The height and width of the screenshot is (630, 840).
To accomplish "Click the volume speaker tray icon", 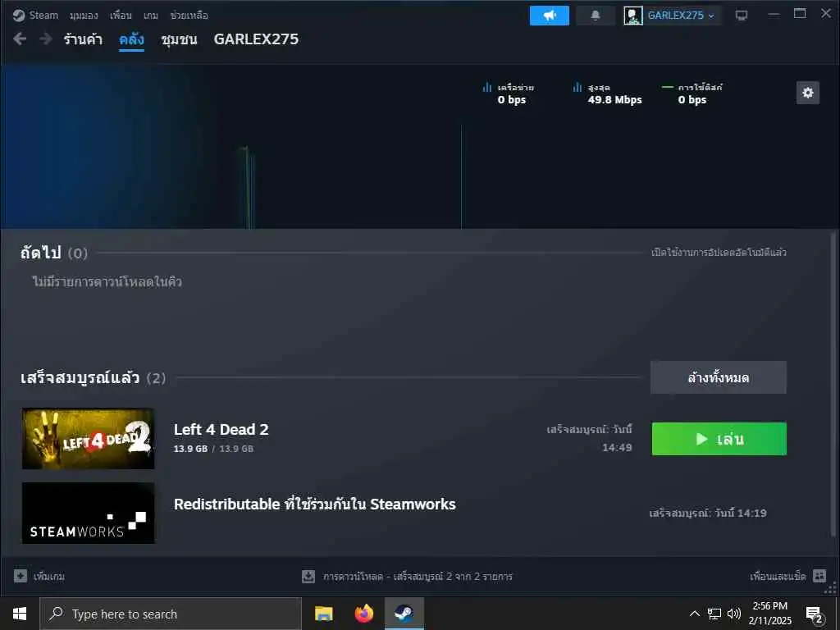I will pos(734,614).
